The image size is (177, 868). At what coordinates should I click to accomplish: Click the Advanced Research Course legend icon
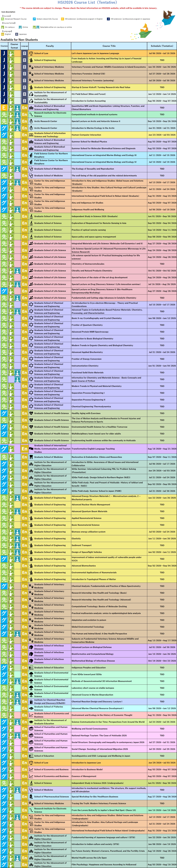tap(3, 19)
